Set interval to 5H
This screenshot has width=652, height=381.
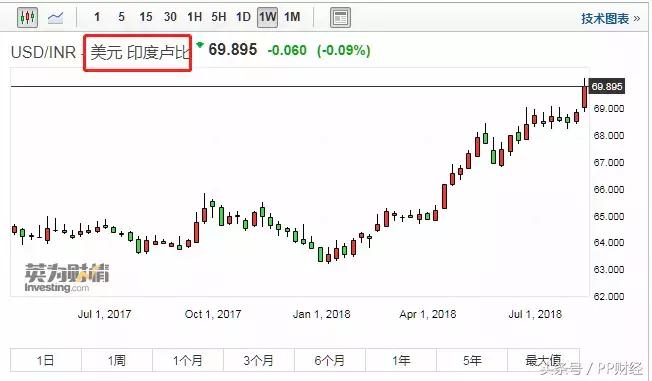[x=219, y=17]
